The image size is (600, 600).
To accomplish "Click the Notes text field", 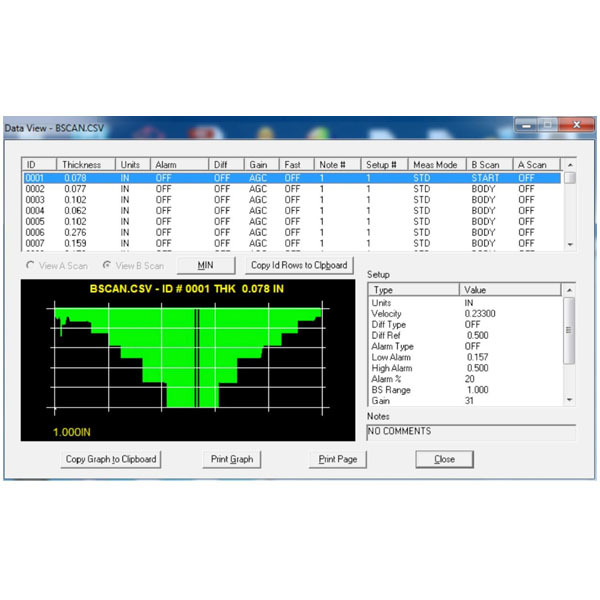I will (x=470, y=432).
